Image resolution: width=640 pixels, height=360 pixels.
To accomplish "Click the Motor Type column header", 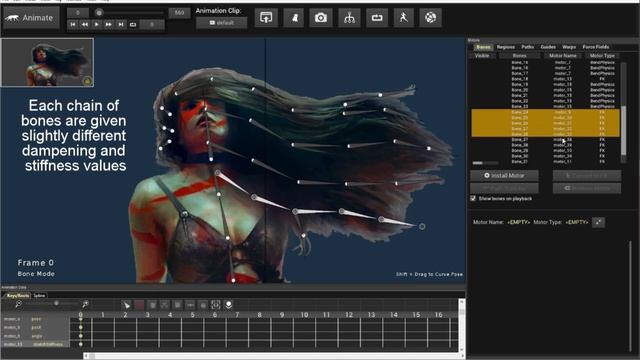I will coord(602,56).
